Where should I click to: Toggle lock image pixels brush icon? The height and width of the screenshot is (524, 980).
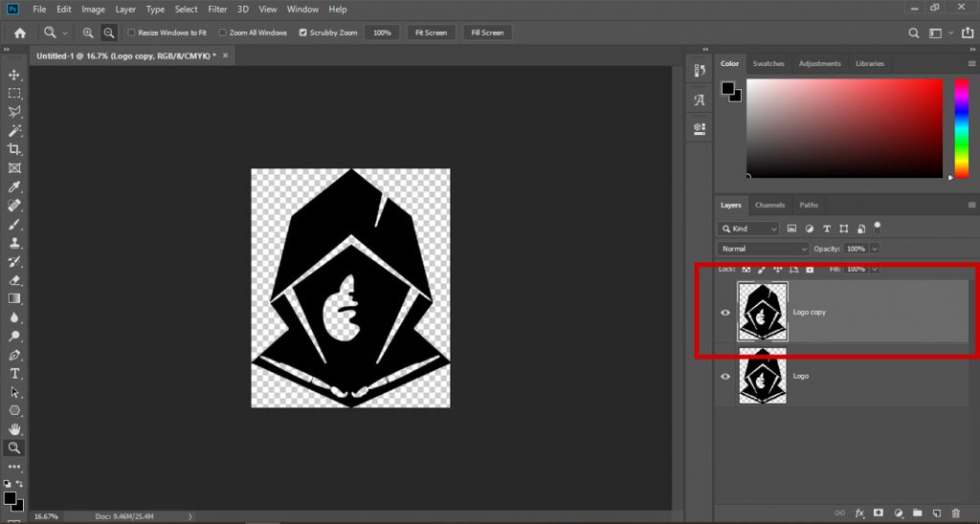[761, 270]
